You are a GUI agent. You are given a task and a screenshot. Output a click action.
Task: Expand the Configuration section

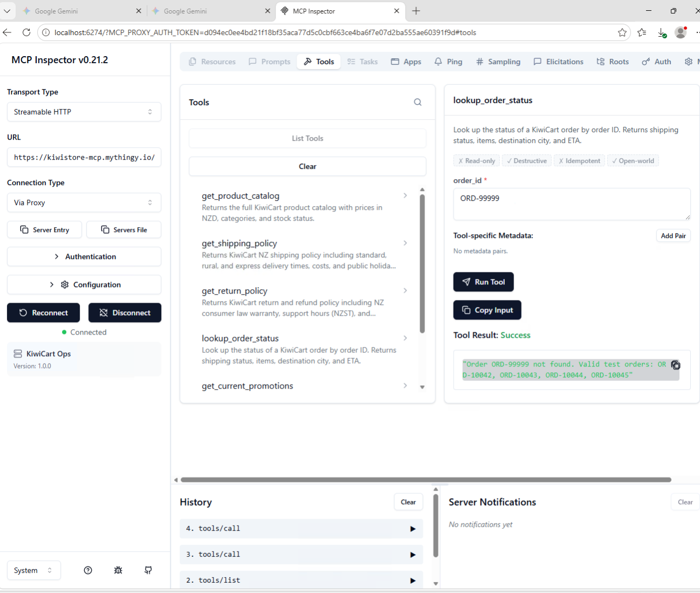coord(84,284)
